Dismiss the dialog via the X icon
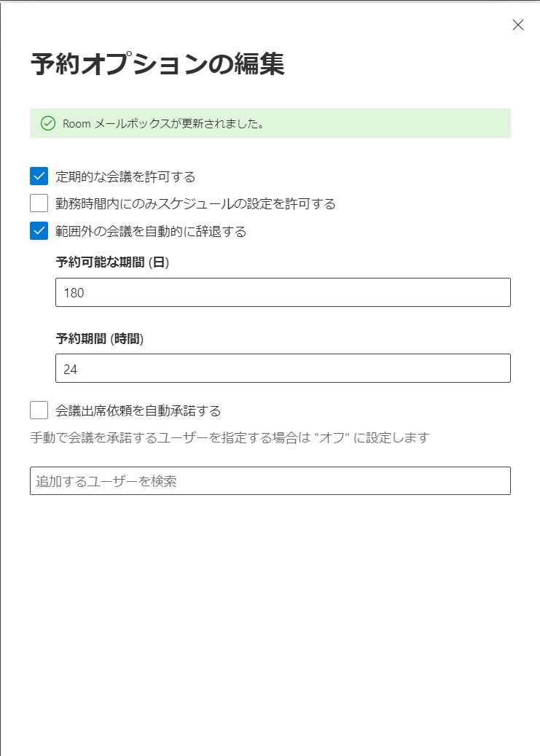 coord(517,25)
